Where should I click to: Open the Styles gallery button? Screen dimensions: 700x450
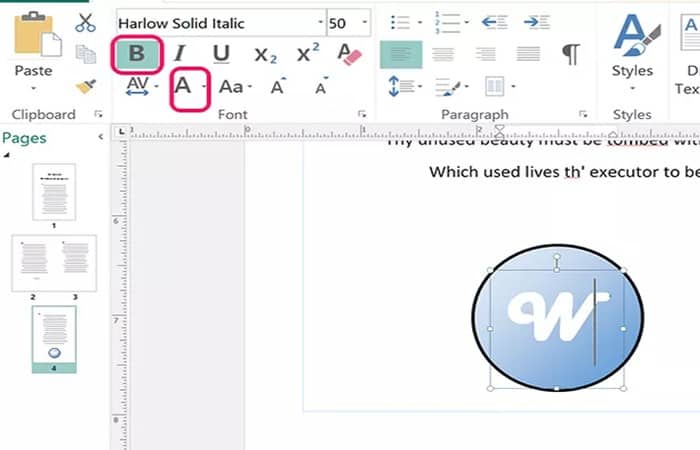[633, 52]
